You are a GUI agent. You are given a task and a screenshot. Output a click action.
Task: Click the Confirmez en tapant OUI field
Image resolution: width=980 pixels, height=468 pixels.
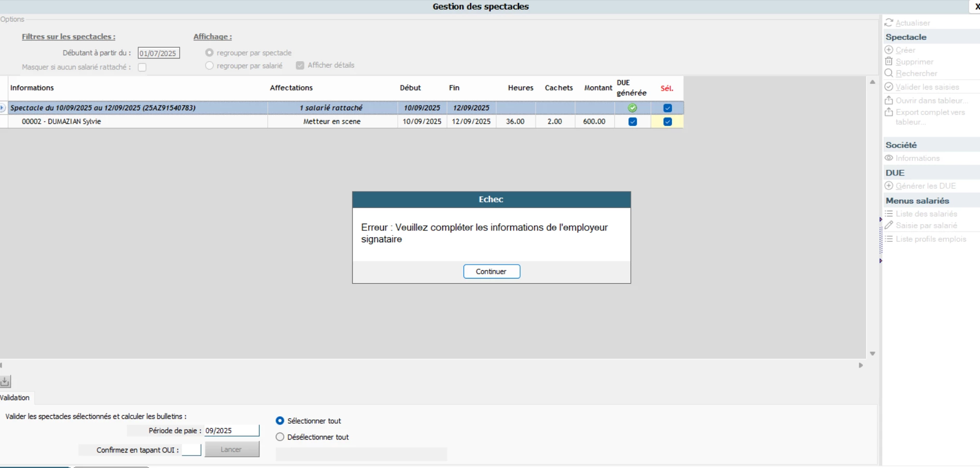191,450
